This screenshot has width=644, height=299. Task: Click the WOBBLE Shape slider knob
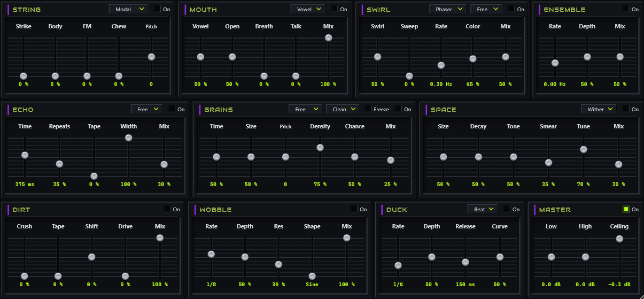[312, 276]
